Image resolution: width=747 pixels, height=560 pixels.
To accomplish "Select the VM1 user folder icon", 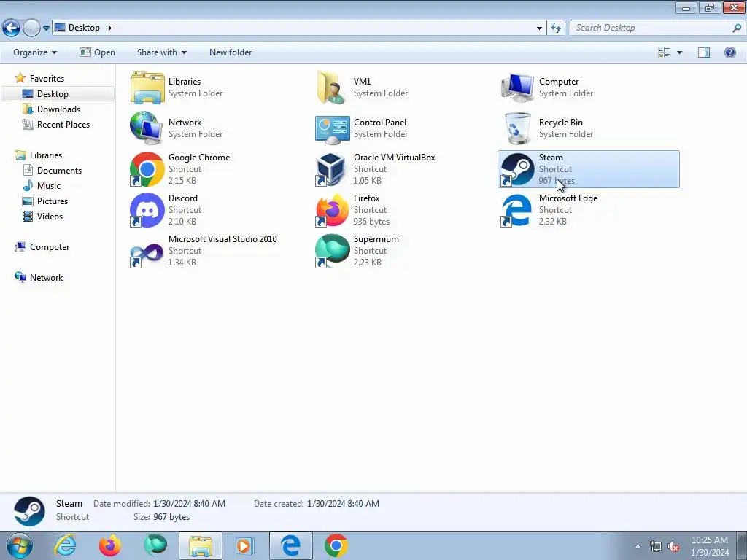I will coord(332,87).
